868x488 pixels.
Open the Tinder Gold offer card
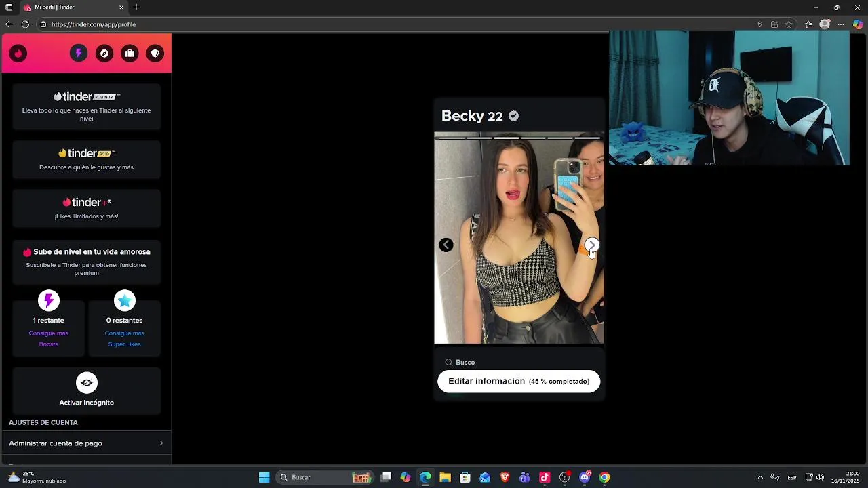pyautogui.click(x=87, y=159)
